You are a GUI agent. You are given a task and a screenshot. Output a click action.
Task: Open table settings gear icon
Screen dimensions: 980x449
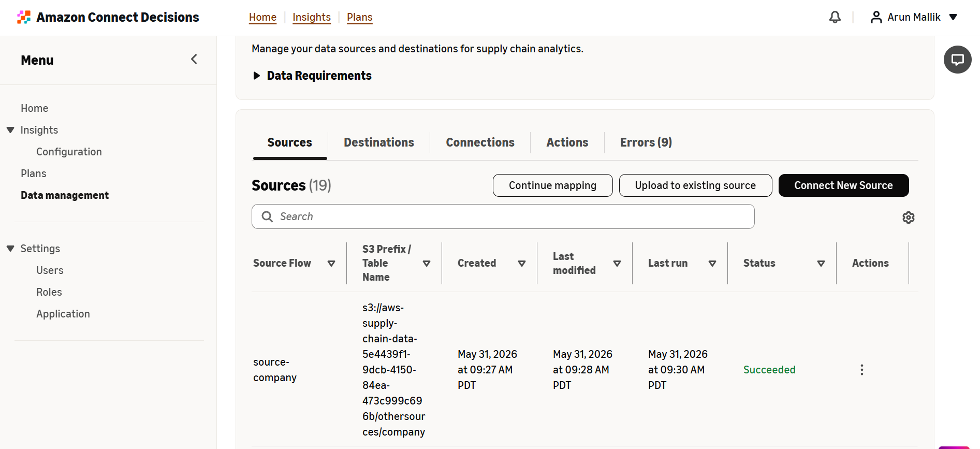[909, 218]
